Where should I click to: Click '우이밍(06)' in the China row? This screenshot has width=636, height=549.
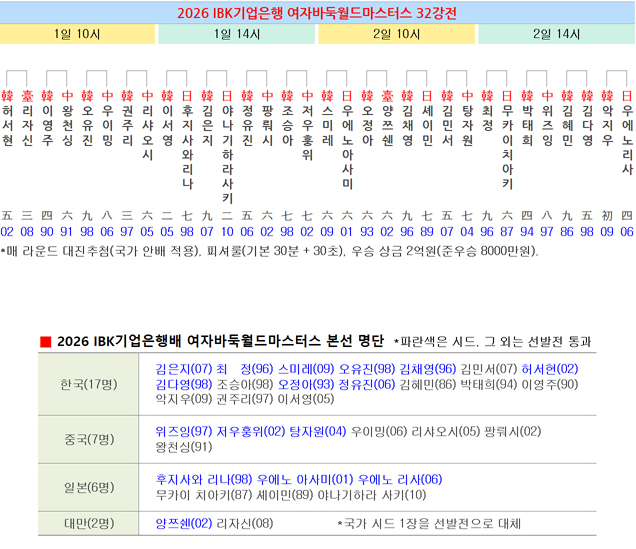[x=379, y=431]
